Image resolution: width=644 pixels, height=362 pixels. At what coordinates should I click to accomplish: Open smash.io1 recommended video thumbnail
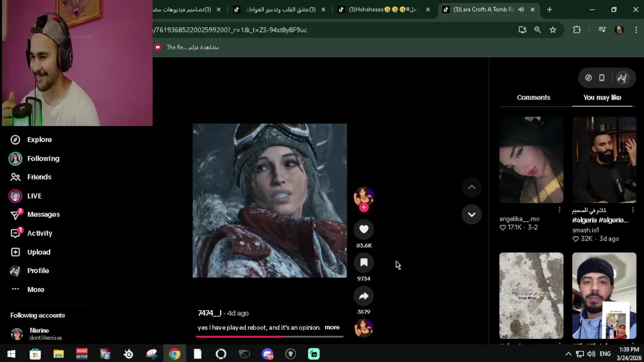[604, 160]
